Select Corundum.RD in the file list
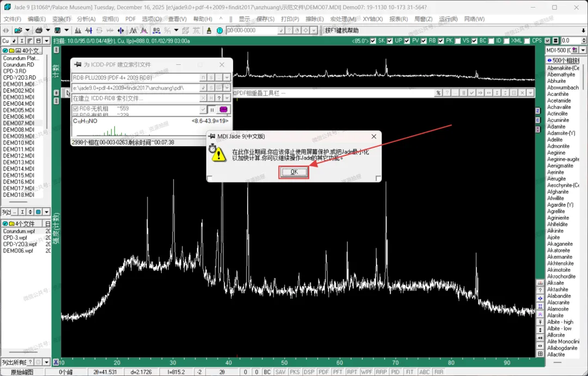This screenshot has height=376, width=588. (x=19, y=64)
